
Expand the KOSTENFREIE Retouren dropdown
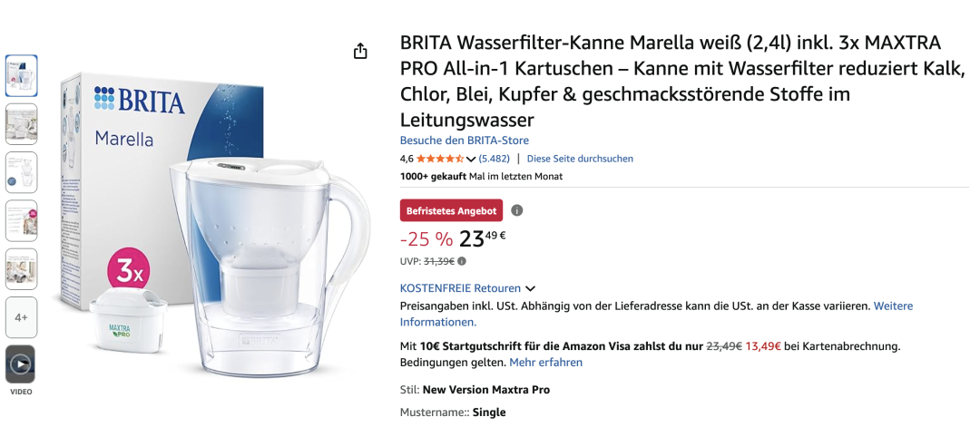pos(530,288)
